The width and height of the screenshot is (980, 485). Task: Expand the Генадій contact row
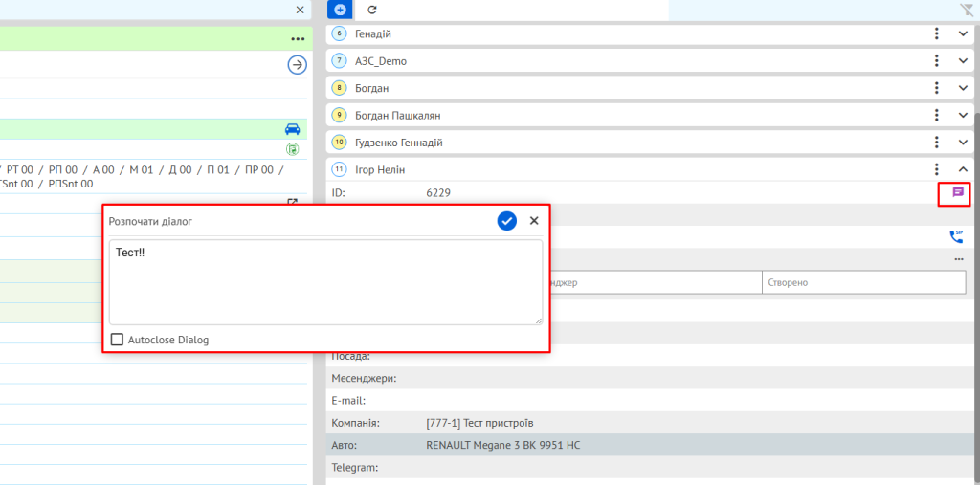[963, 33]
